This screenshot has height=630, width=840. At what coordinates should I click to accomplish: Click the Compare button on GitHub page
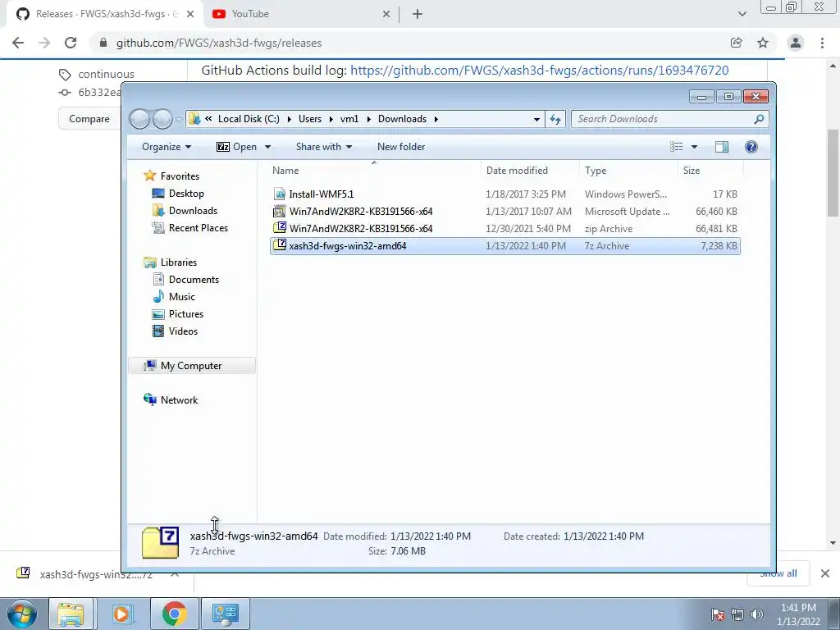pyautogui.click(x=89, y=119)
